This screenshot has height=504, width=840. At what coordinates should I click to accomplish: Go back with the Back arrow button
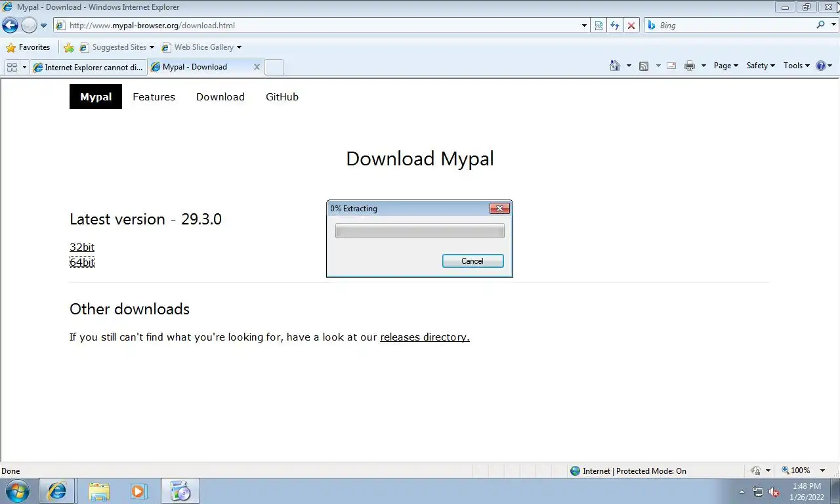[x=10, y=26]
